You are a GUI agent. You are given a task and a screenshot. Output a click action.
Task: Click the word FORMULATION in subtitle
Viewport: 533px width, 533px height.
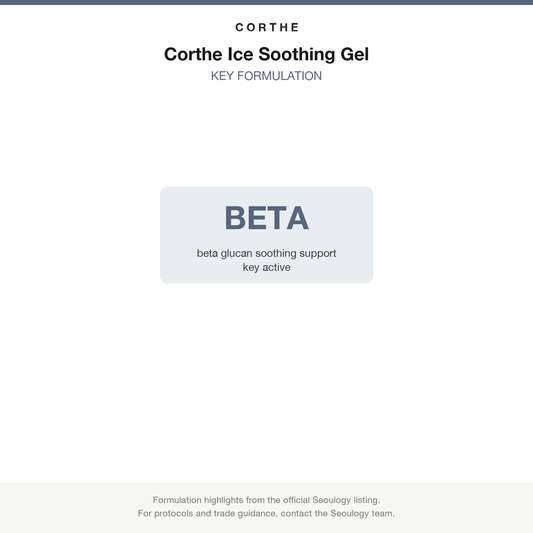pos(279,76)
